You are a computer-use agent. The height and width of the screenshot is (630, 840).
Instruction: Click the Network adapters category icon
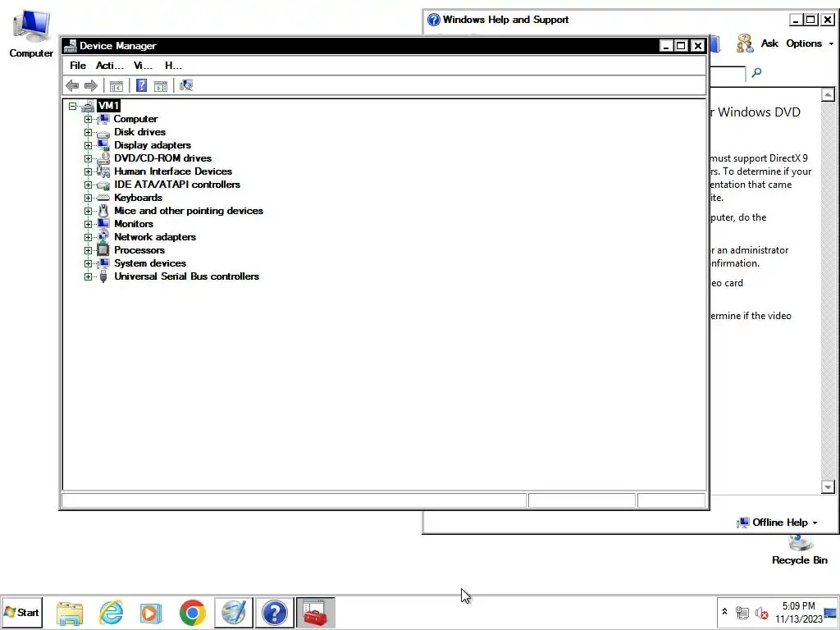(103, 237)
